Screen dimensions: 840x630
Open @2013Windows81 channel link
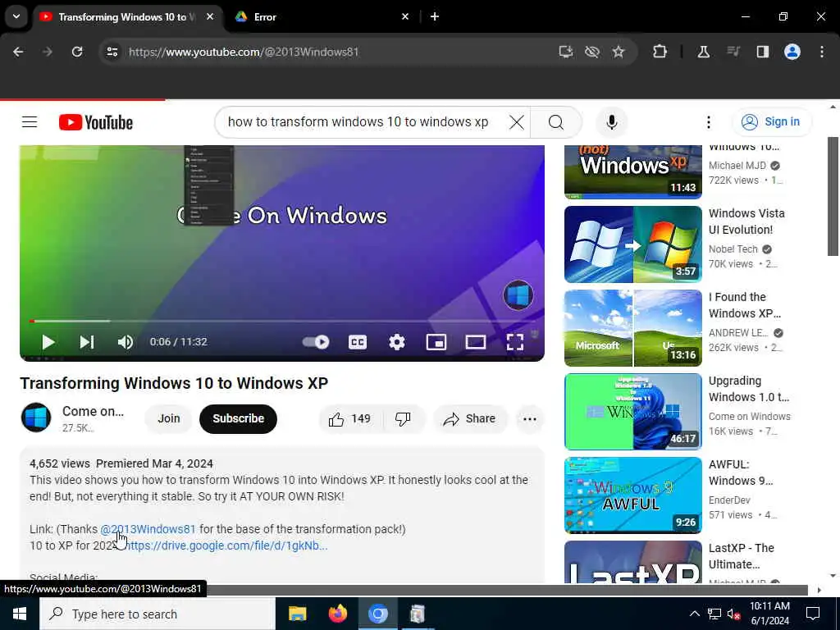(x=148, y=529)
